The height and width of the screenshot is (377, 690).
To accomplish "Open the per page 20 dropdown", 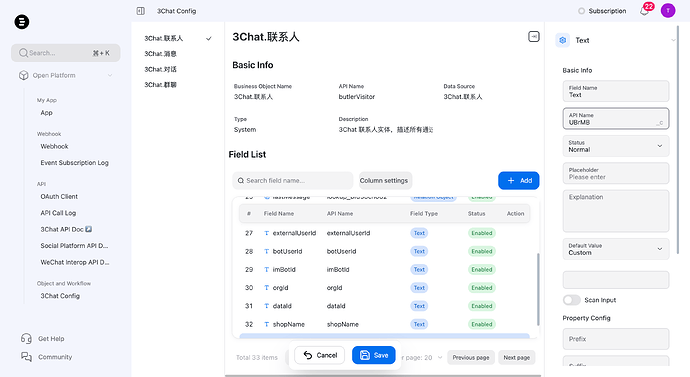I will click(421, 358).
